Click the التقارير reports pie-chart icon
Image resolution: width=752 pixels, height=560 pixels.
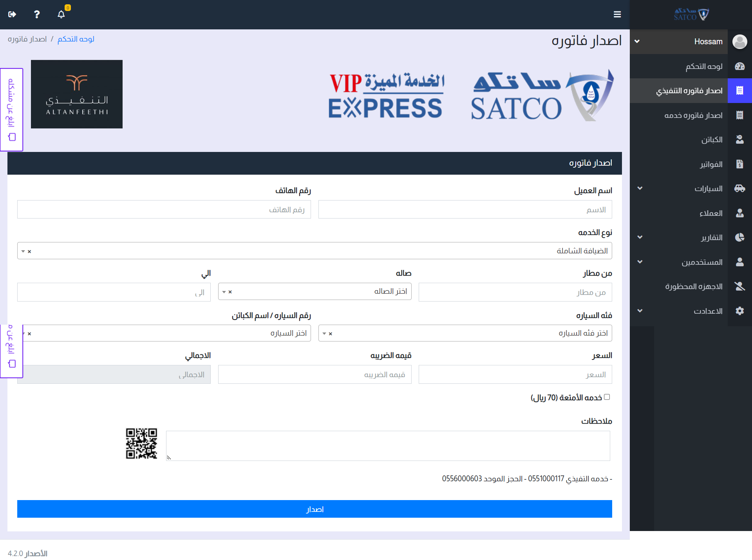point(740,237)
